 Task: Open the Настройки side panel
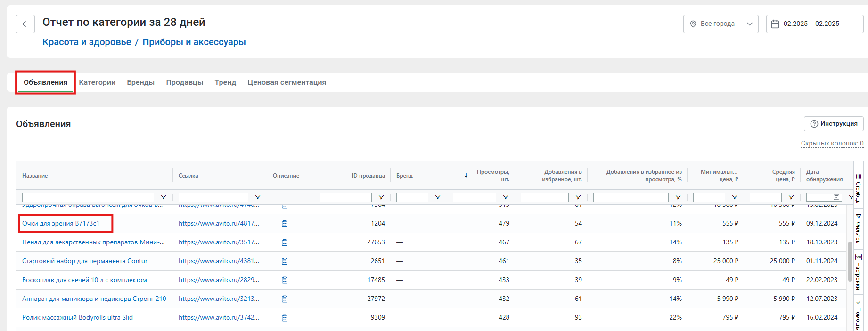tap(859, 272)
